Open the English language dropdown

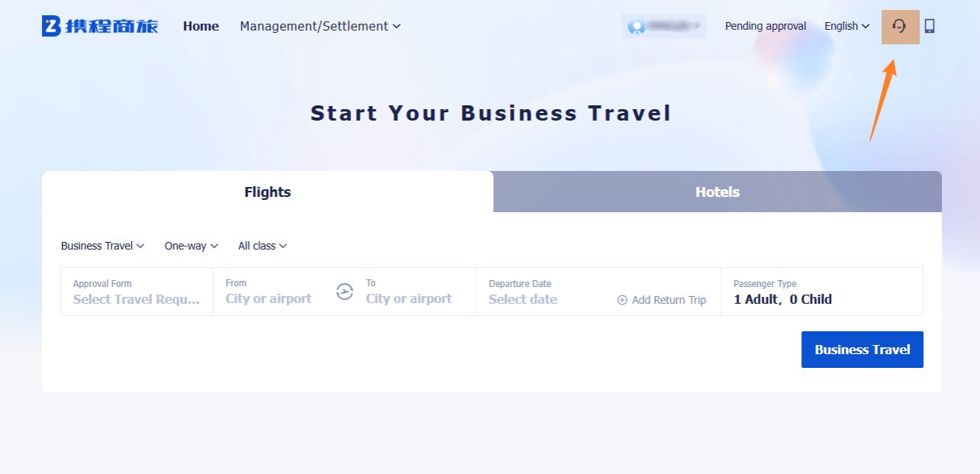click(846, 26)
